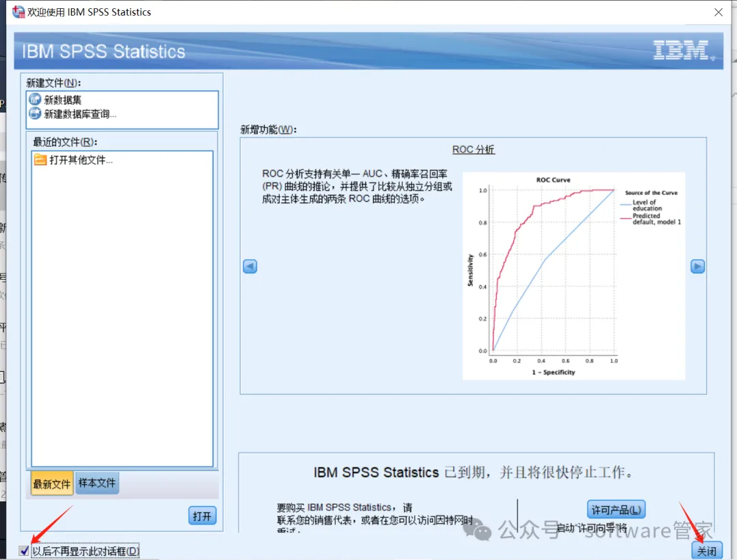Select the 新数据集 list entry text
The width and height of the screenshot is (737, 560).
click(63, 100)
